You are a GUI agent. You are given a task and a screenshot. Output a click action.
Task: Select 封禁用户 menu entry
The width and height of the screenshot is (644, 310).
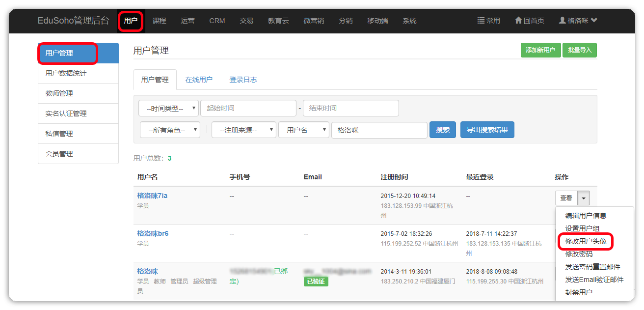point(579,292)
